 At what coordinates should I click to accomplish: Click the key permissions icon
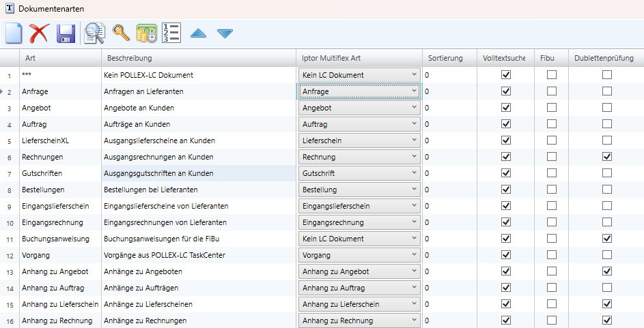pos(121,33)
